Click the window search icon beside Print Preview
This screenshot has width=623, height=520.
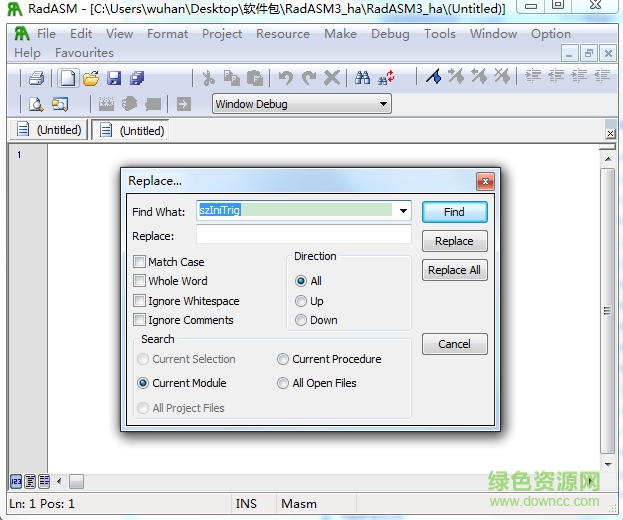tap(60, 104)
